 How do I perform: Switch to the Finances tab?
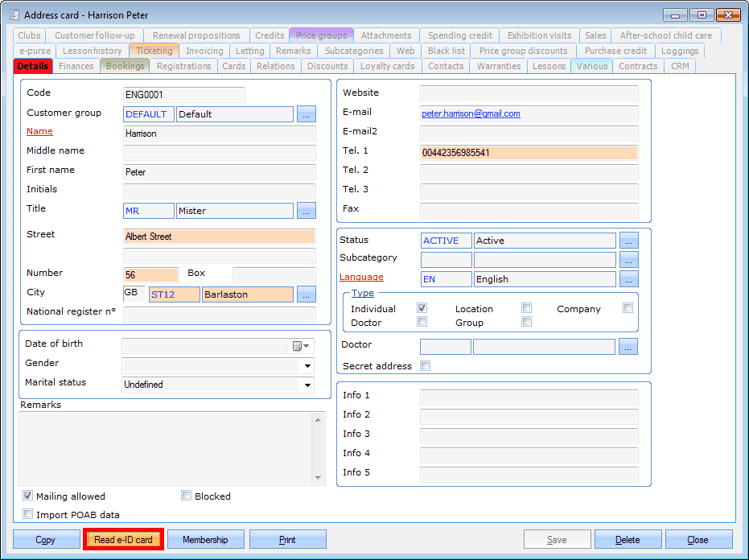pos(76,66)
